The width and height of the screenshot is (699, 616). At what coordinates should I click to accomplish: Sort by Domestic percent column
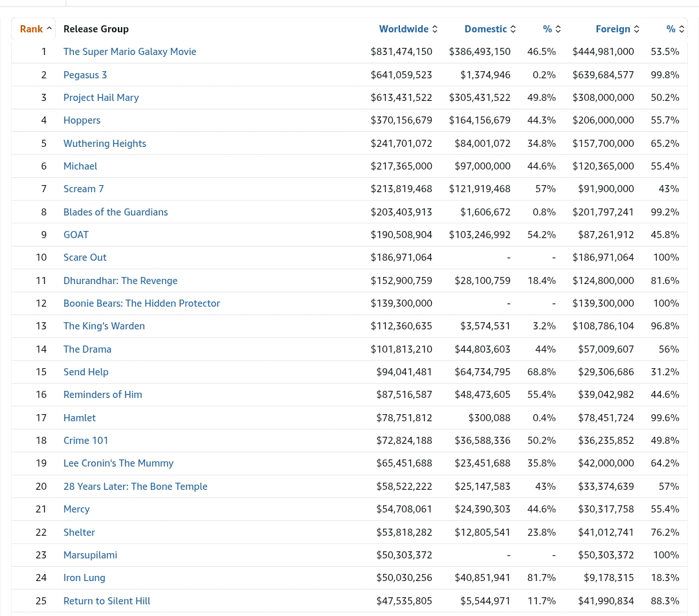[548, 28]
